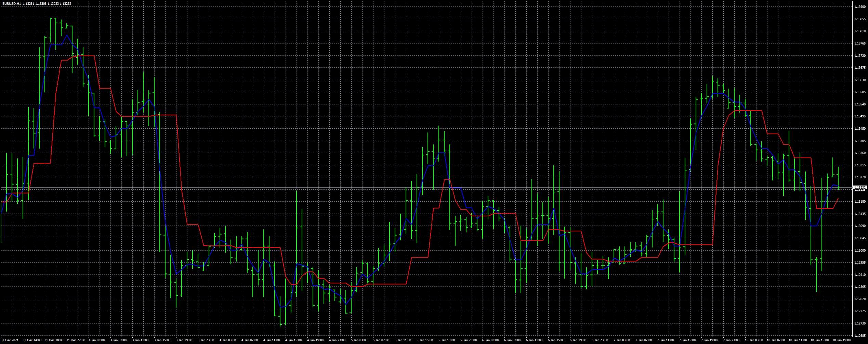868x344 pixels.
Task: Click the 4 Jan 15:00 time label
Action: click(294, 340)
